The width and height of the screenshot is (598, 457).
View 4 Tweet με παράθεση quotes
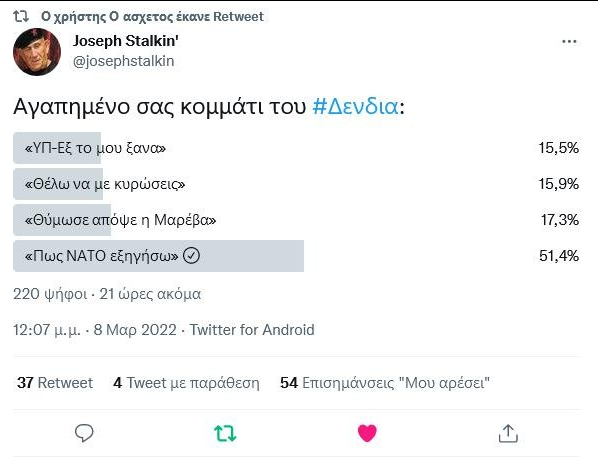pyautogui.click(x=186, y=383)
